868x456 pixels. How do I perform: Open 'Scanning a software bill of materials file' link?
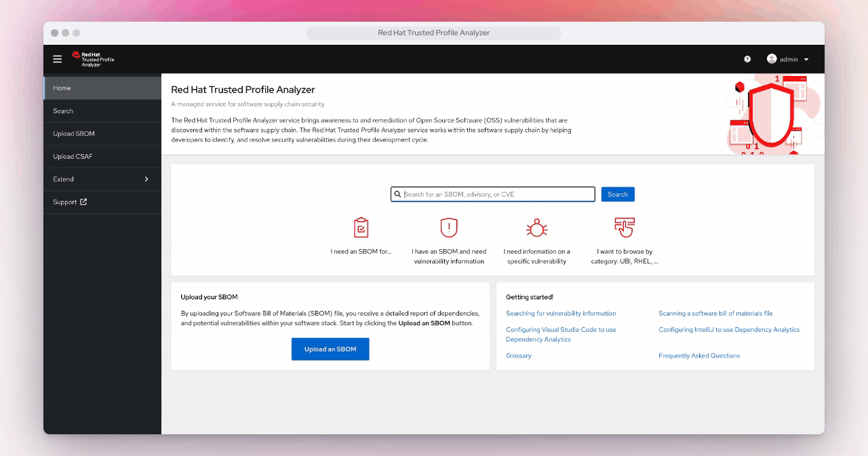[715, 313]
